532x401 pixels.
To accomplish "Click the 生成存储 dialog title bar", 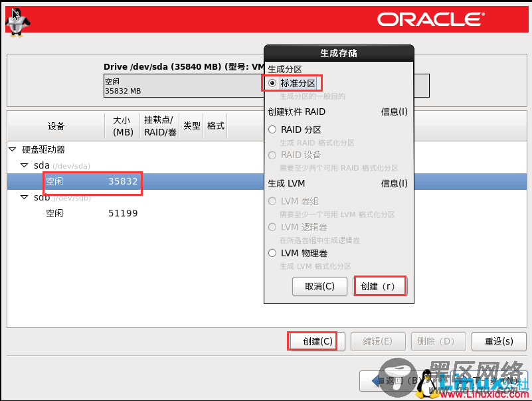I will [x=339, y=53].
